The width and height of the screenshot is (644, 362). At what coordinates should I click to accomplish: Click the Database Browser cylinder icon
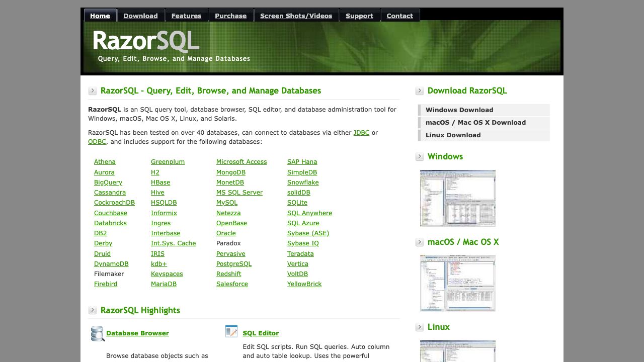pos(98,333)
